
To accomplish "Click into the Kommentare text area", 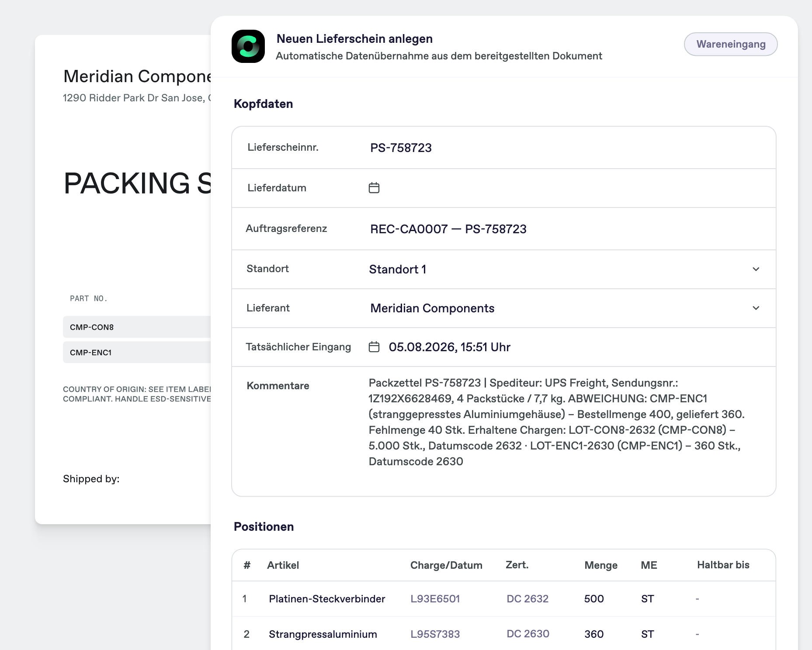I will [557, 422].
